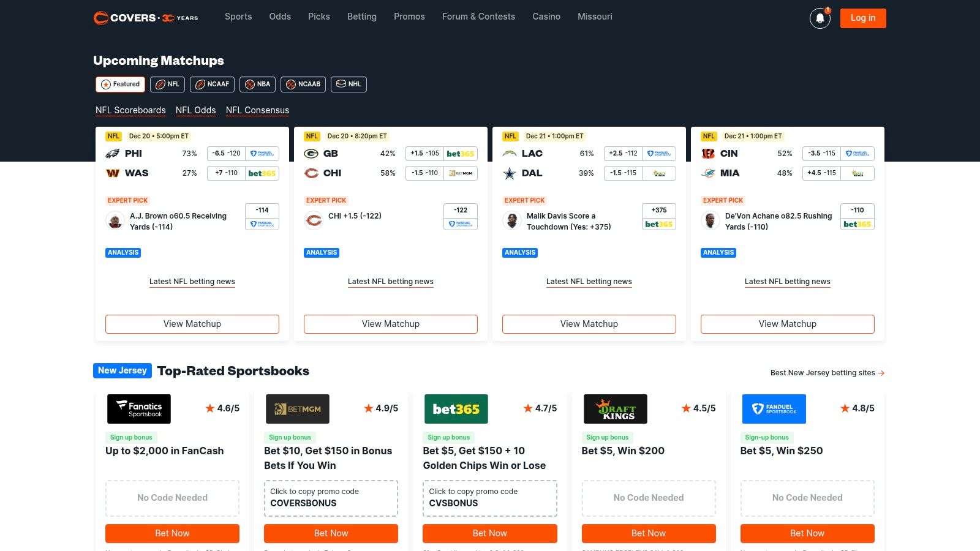Toggle the NHL filter pill
The width and height of the screenshot is (980, 551).
point(349,84)
